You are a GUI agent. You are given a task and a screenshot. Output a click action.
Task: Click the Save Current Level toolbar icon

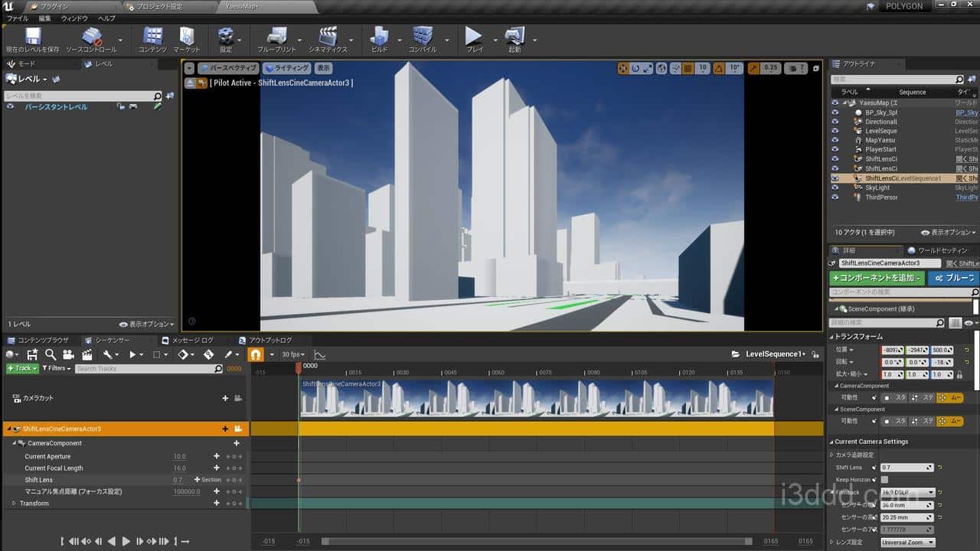[32, 37]
